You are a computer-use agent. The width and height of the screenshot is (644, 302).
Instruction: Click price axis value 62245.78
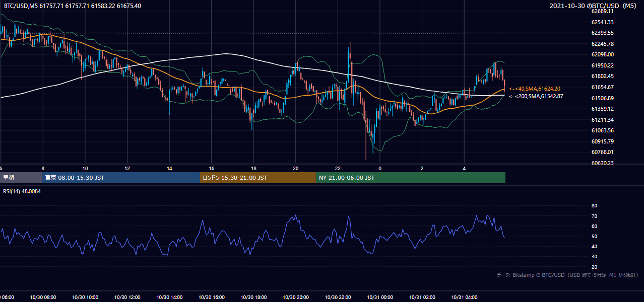click(x=603, y=44)
